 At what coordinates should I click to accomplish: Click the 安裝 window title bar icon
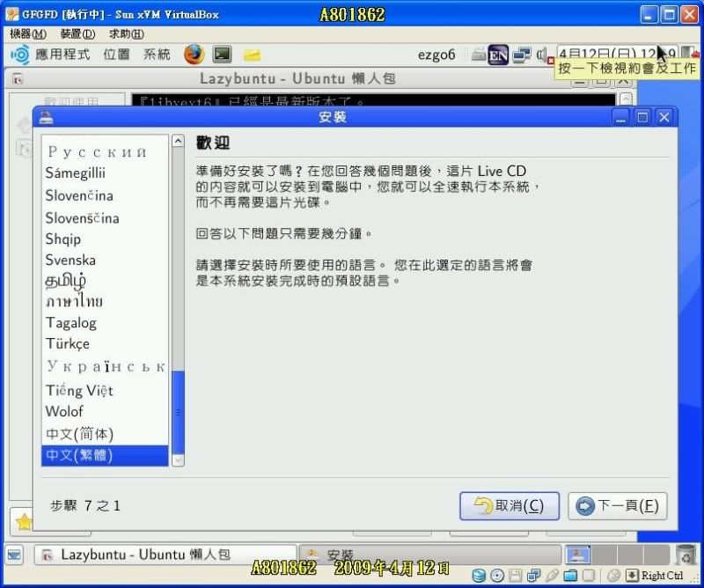(x=47, y=117)
